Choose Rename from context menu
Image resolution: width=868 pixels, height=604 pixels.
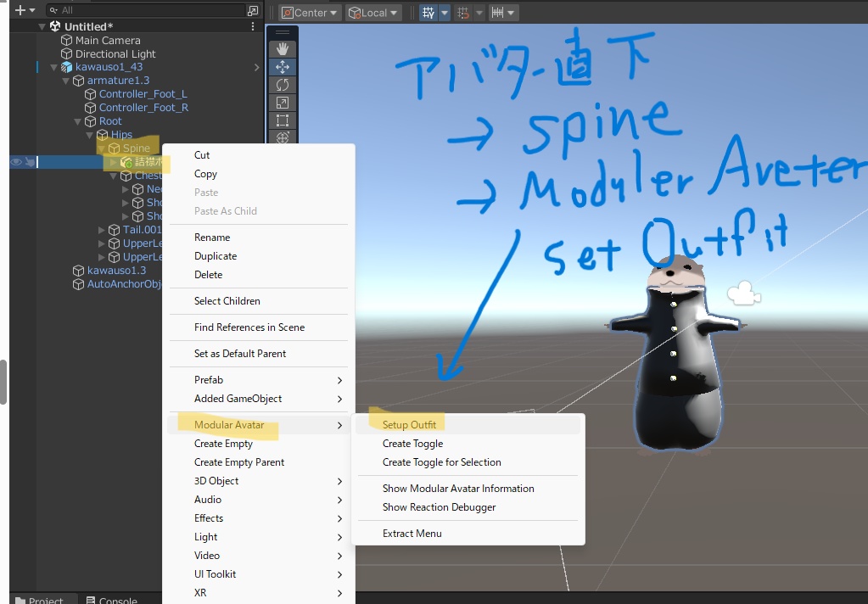tap(212, 238)
